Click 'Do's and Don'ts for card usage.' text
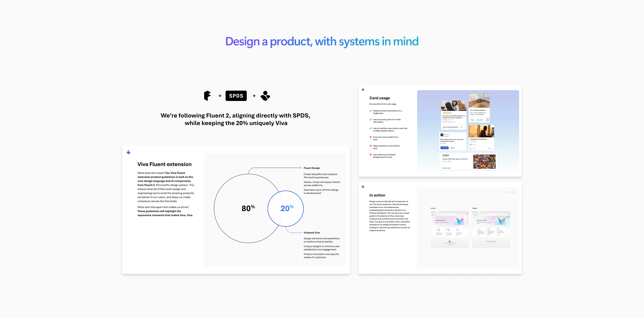Viewport: 644px width, 318px height. tap(383, 104)
